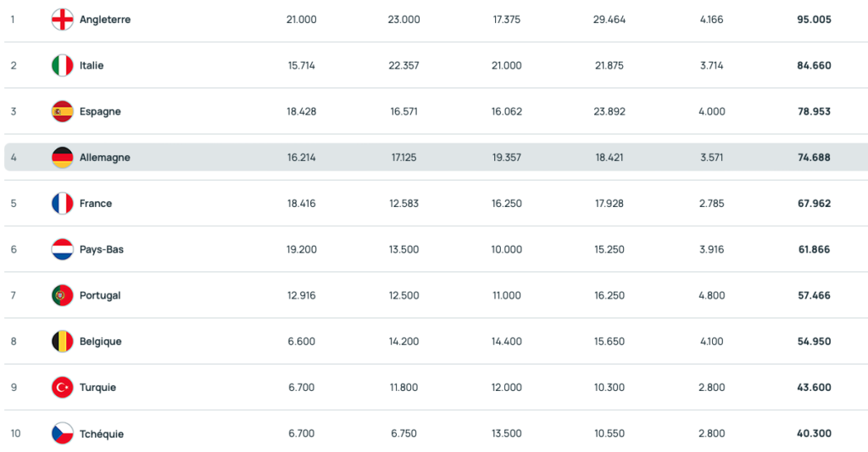Image resolution: width=868 pixels, height=452 pixels.
Task: Click Portugal's 4.800 value
Action: [x=712, y=295]
